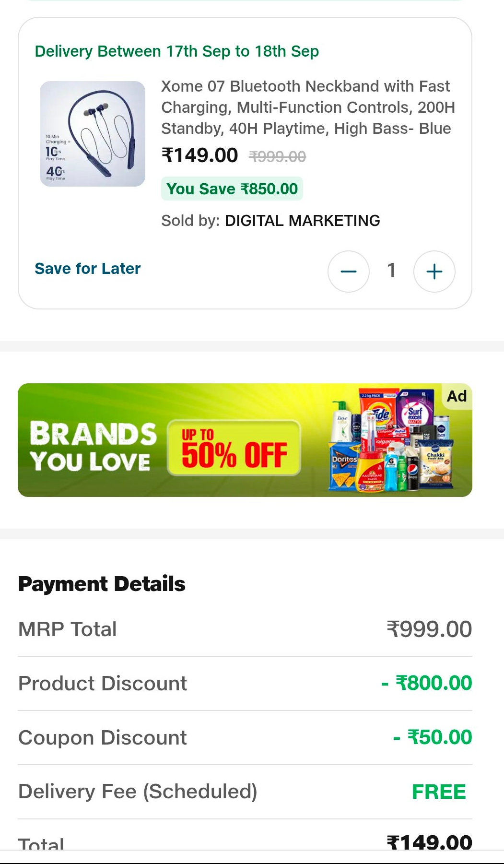
Task: Tap the grocery products image in ad
Action: [391, 441]
